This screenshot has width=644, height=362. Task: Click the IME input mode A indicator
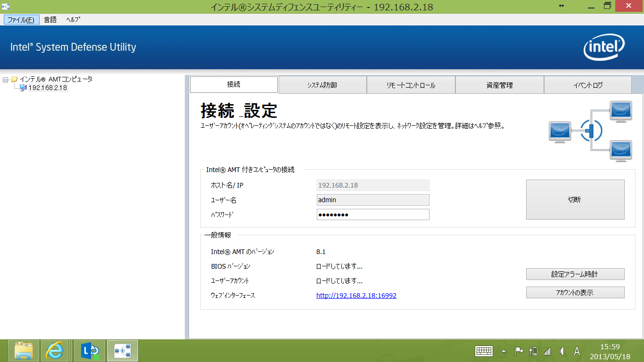click(x=577, y=351)
